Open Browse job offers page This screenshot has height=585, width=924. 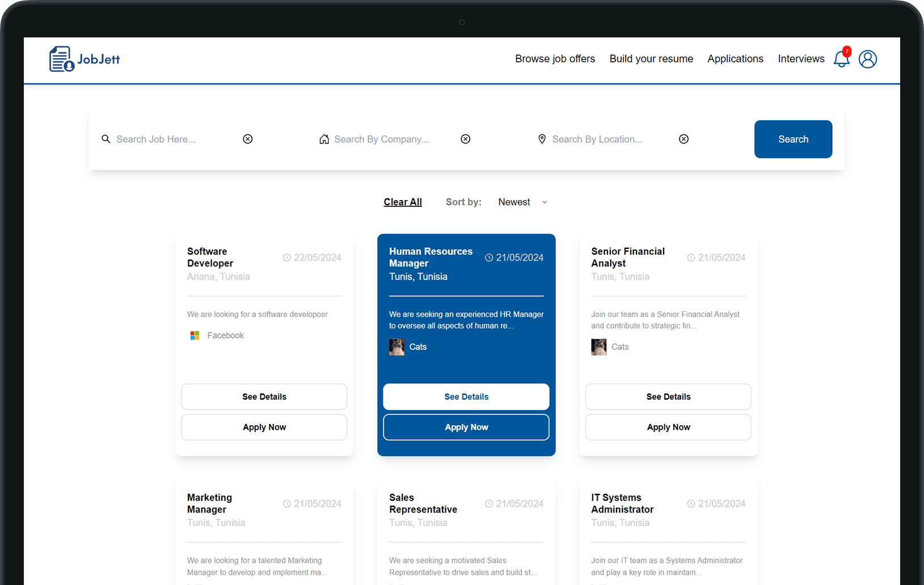(x=555, y=59)
